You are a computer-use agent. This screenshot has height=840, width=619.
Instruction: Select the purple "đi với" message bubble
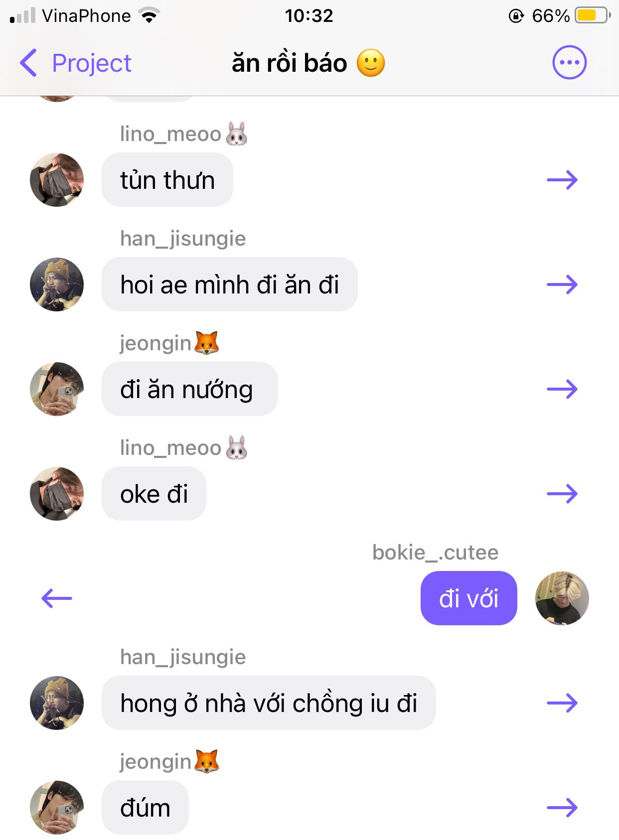coord(468,598)
